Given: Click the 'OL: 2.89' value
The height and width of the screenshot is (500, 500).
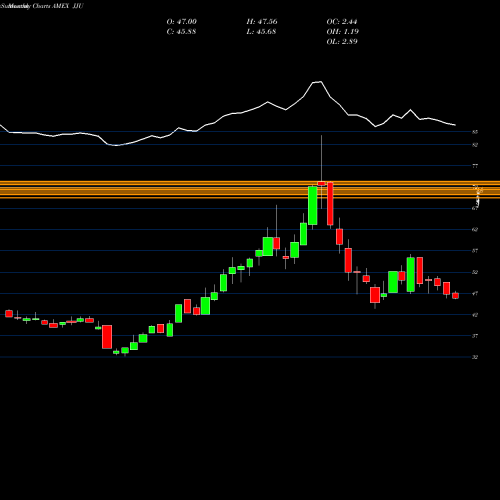Looking at the screenshot, I should click(x=342, y=42).
